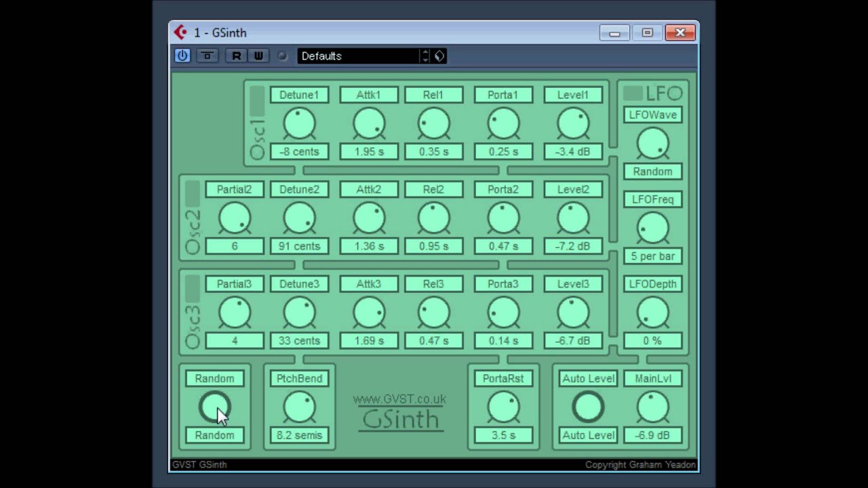Screen dimensions: 868x488
Task: Click the Random dice knob button
Action: [x=215, y=407]
